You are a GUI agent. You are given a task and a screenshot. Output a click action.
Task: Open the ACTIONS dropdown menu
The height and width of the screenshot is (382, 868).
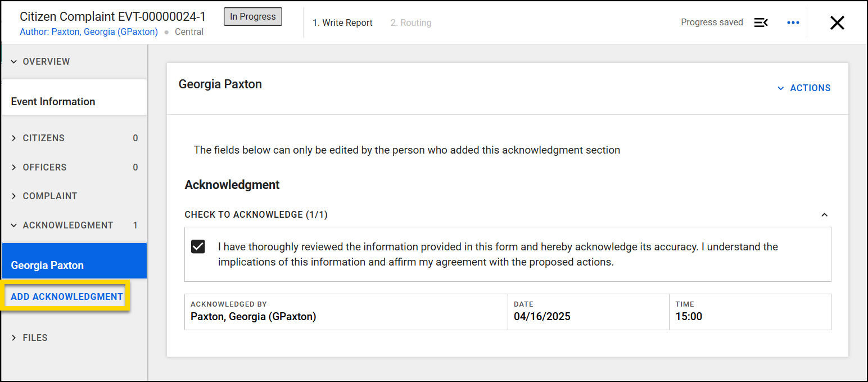pyautogui.click(x=804, y=88)
